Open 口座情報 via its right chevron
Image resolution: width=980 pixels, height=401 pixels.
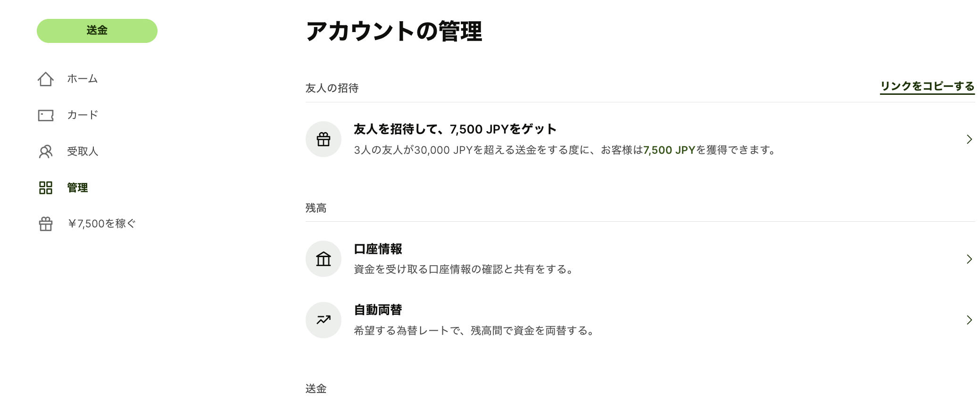click(x=969, y=259)
